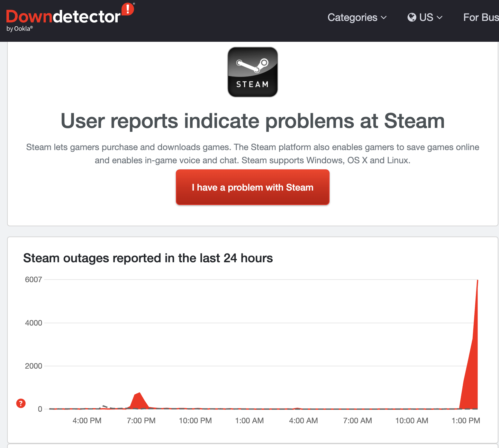Click the 1:00 PM label on the chart
499x448 pixels.
click(466, 420)
